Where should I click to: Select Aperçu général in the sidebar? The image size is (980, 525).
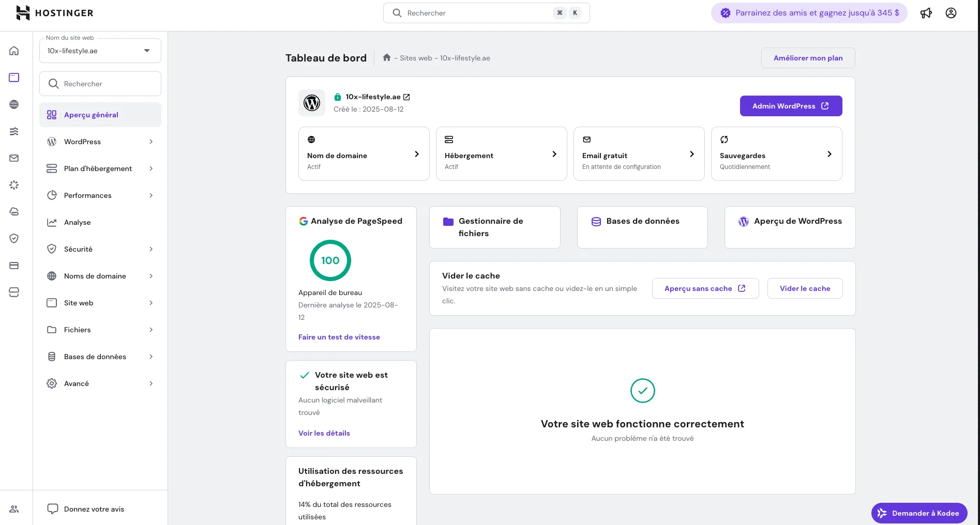(100, 115)
